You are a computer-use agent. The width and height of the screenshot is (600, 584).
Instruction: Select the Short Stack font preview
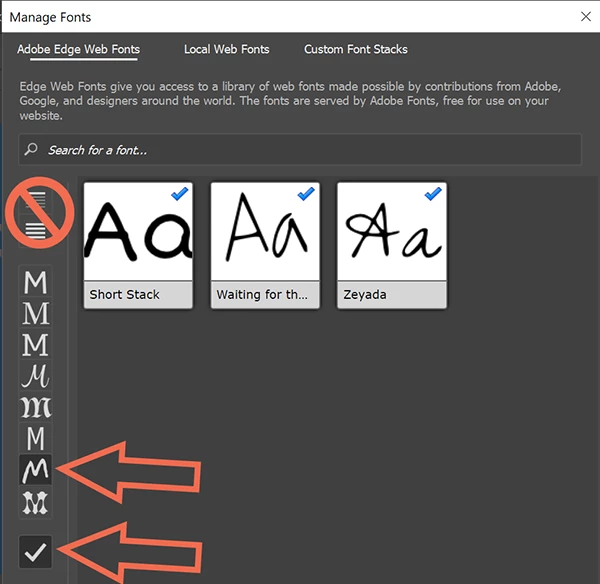[x=138, y=232]
